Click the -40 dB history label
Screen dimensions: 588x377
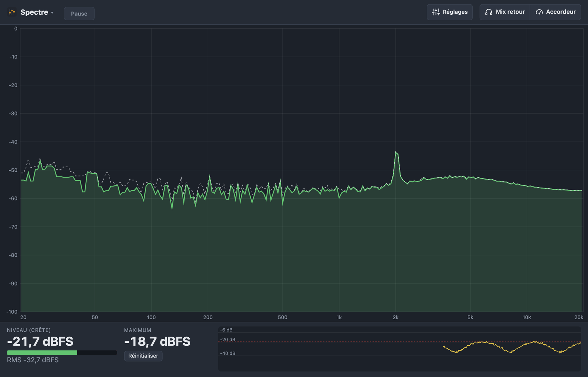(x=228, y=353)
